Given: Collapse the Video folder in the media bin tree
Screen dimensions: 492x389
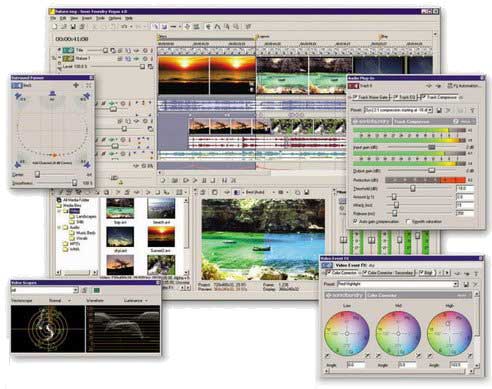Looking at the screenshot, I should 60,211.
